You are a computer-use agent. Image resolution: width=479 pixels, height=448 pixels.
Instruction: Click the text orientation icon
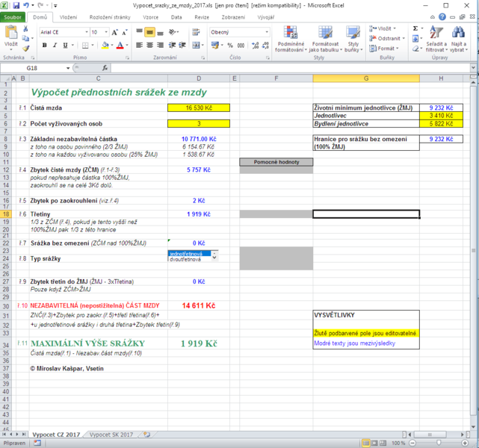click(x=173, y=32)
